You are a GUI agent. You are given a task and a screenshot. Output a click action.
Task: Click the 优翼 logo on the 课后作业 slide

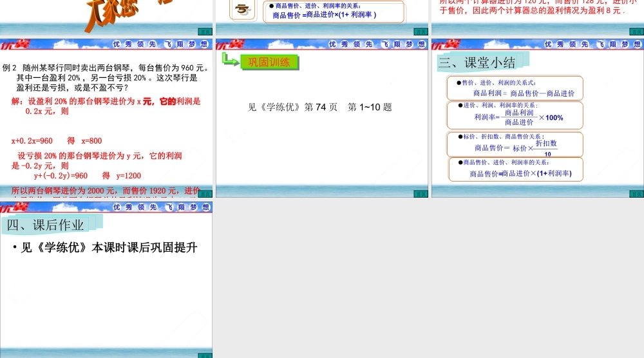pos(14,207)
